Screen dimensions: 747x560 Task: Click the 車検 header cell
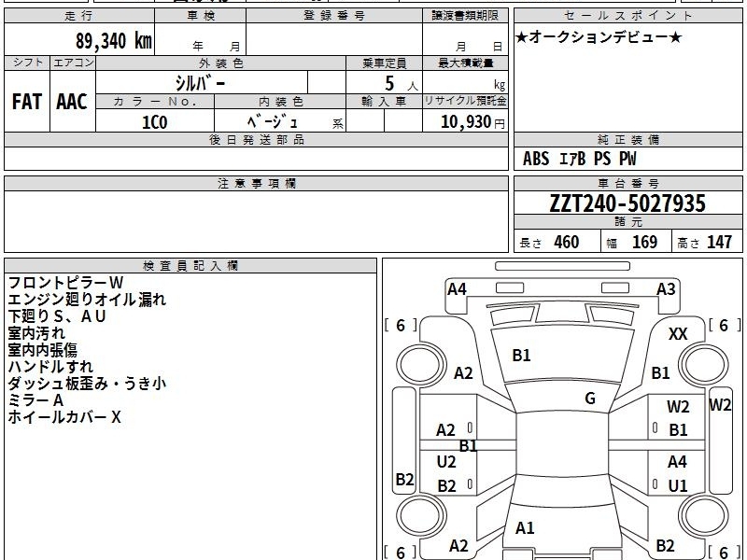(x=201, y=16)
